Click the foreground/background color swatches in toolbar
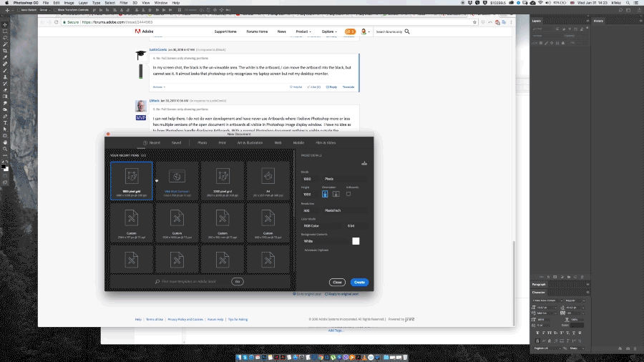This screenshot has width=644, height=362. click(5, 167)
